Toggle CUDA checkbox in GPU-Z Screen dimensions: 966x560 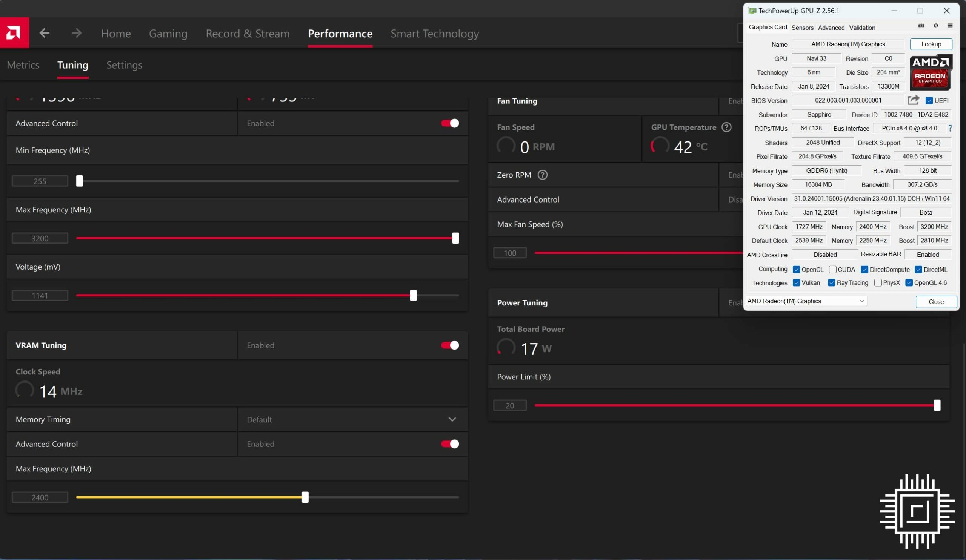point(832,270)
